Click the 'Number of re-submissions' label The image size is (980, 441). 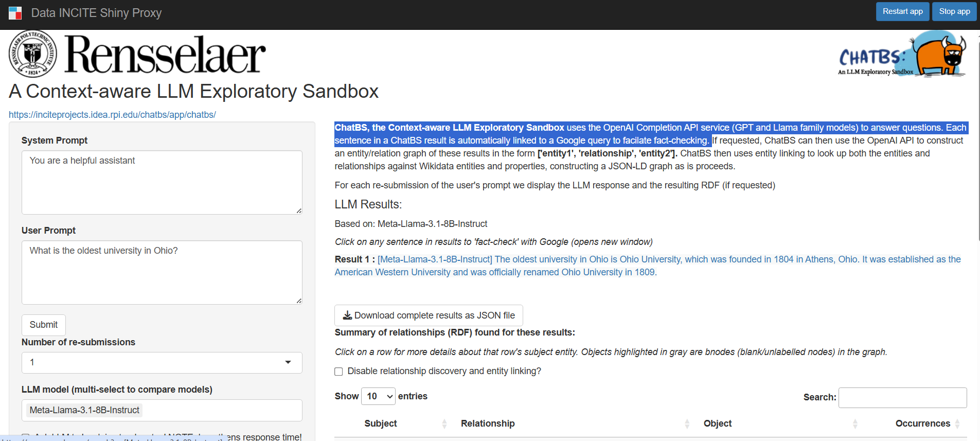[78, 342]
